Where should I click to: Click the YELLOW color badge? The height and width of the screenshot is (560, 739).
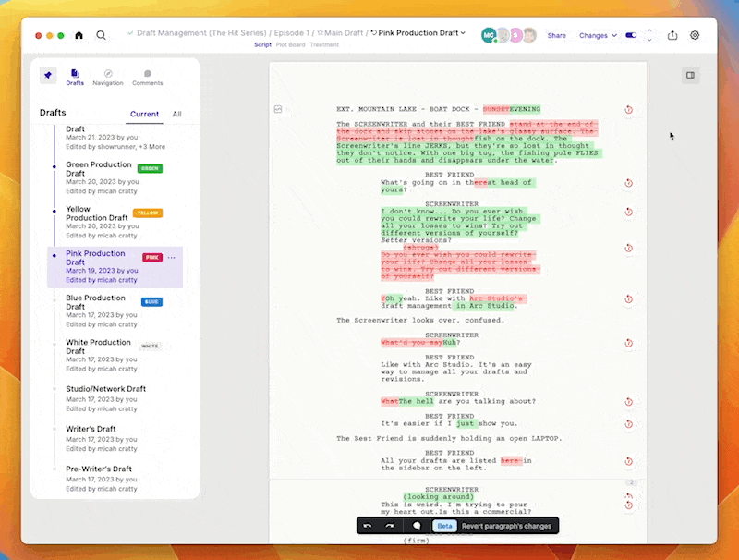148,213
